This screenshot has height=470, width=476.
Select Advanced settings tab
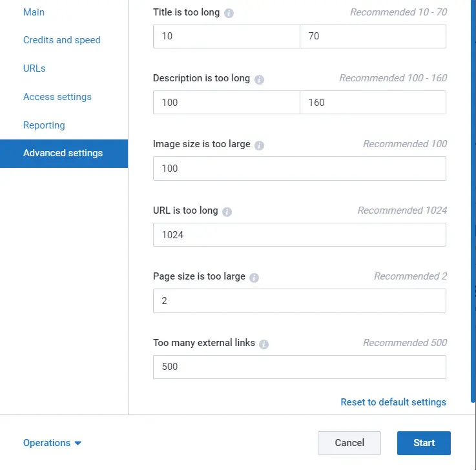64,153
